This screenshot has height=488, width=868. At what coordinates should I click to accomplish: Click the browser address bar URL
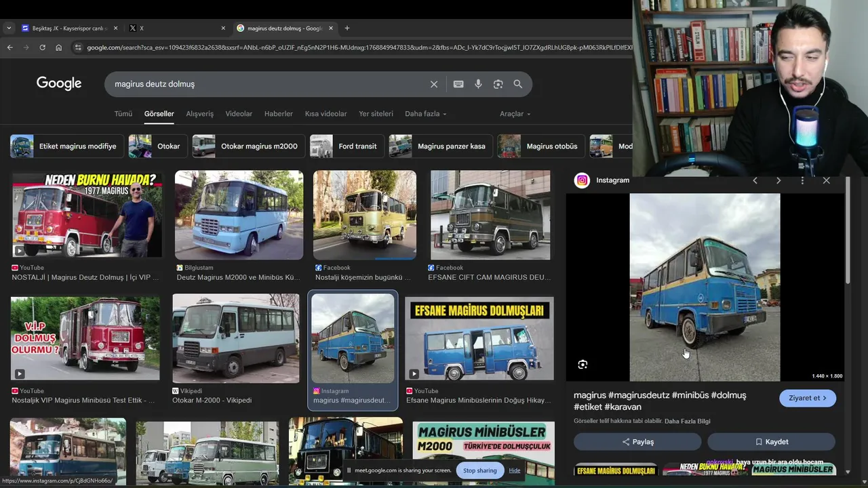tap(359, 47)
